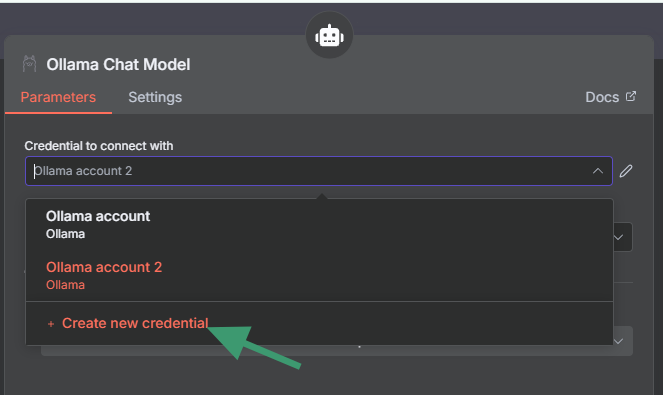Open the external link icon beside Docs
663x395 pixels.
pyautogui.click(x=630, y=96)
